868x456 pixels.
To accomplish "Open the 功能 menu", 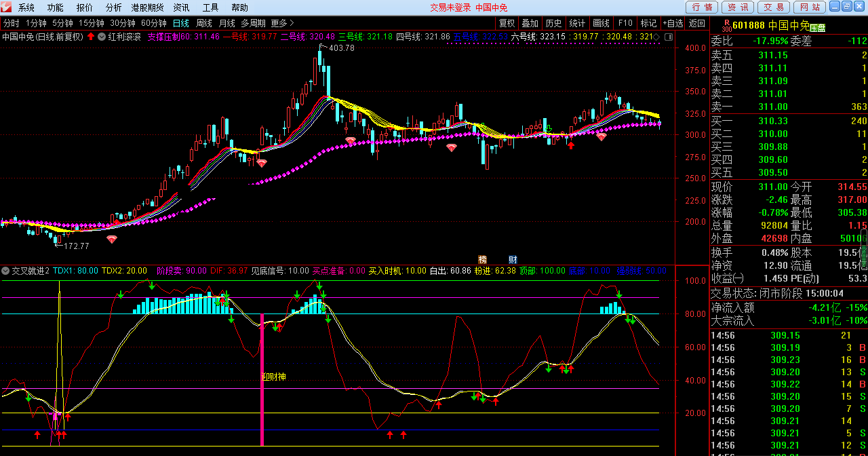I will 55,7.
